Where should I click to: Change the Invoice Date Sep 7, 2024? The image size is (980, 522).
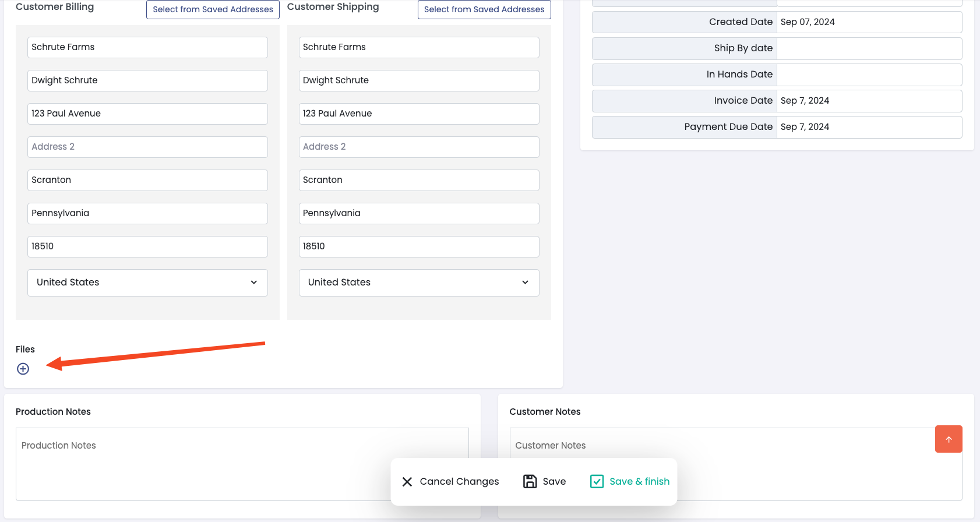tap(869, 101)
